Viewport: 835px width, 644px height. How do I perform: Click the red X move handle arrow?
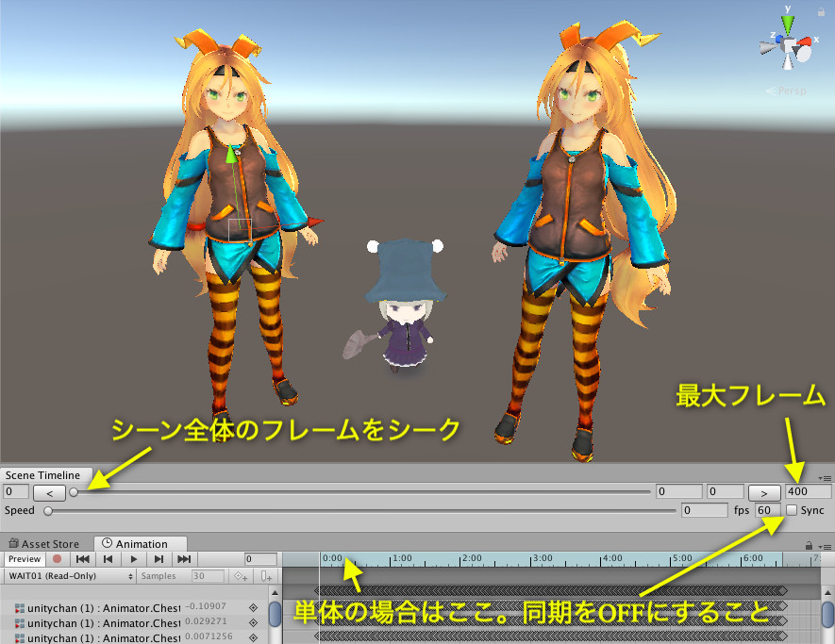(315, 222)
